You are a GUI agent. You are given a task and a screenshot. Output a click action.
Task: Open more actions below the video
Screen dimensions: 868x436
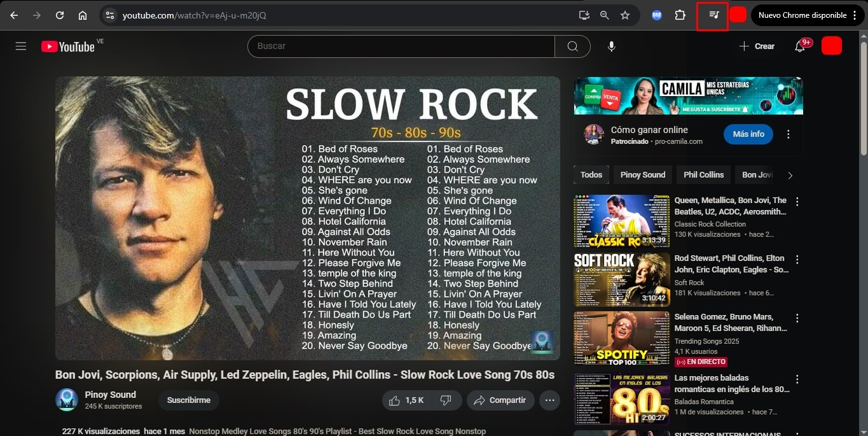[549, 400]
